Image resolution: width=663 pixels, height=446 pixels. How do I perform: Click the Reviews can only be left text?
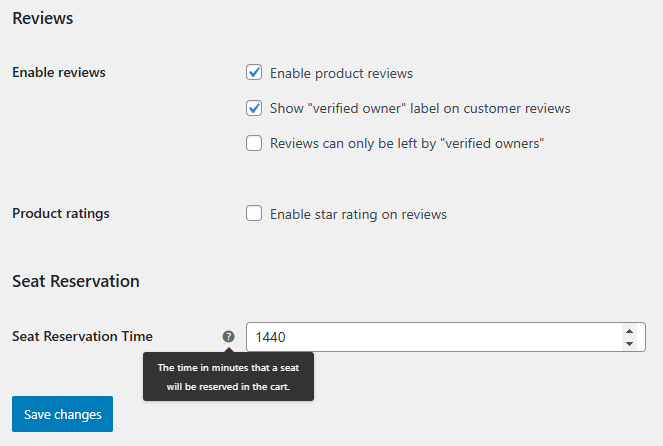406,143
